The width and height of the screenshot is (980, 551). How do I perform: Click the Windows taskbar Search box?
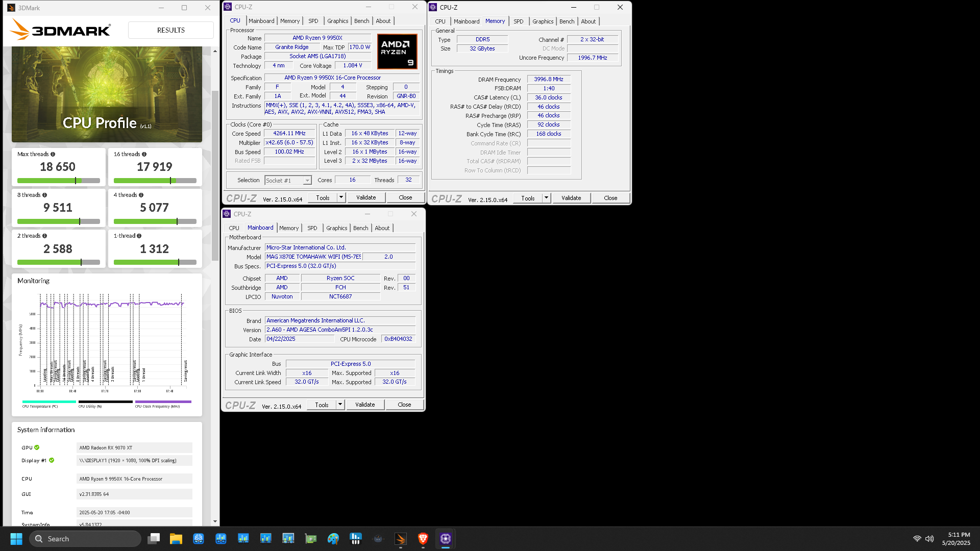[x=85, y=539]
